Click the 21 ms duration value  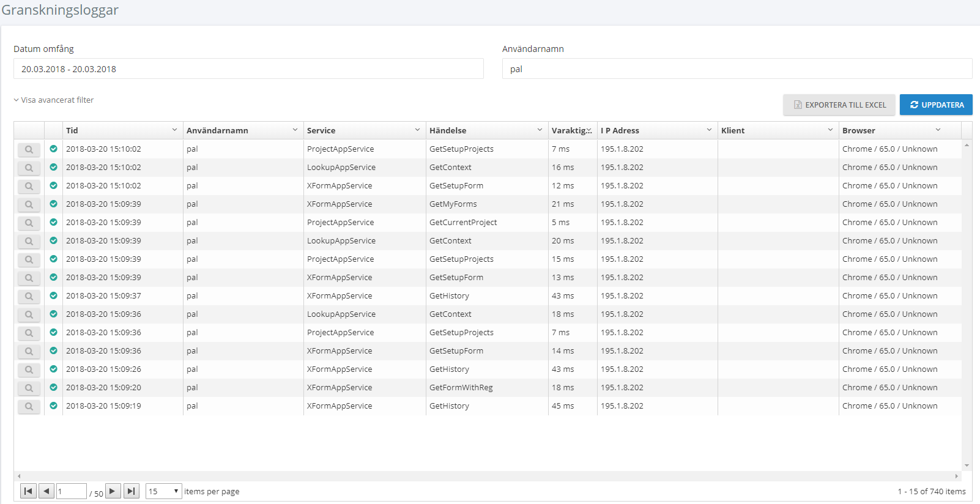point(563,204)
